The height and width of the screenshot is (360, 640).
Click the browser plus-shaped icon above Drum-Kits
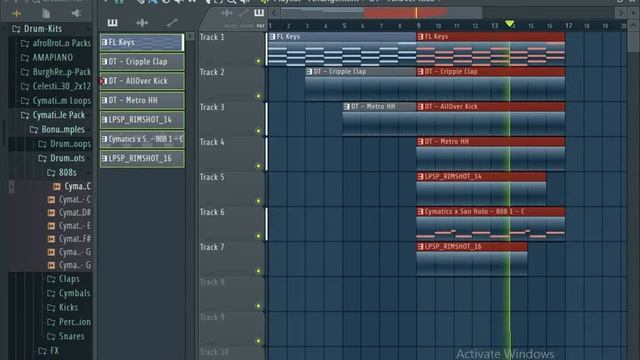16,13
